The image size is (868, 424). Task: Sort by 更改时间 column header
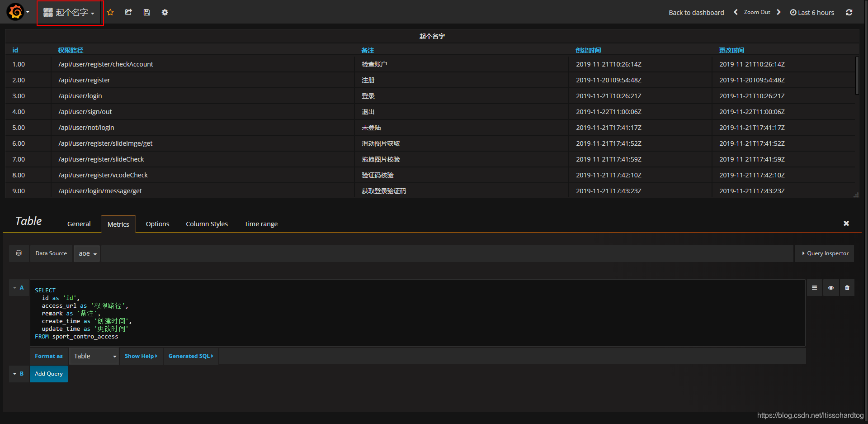point(731,50)
